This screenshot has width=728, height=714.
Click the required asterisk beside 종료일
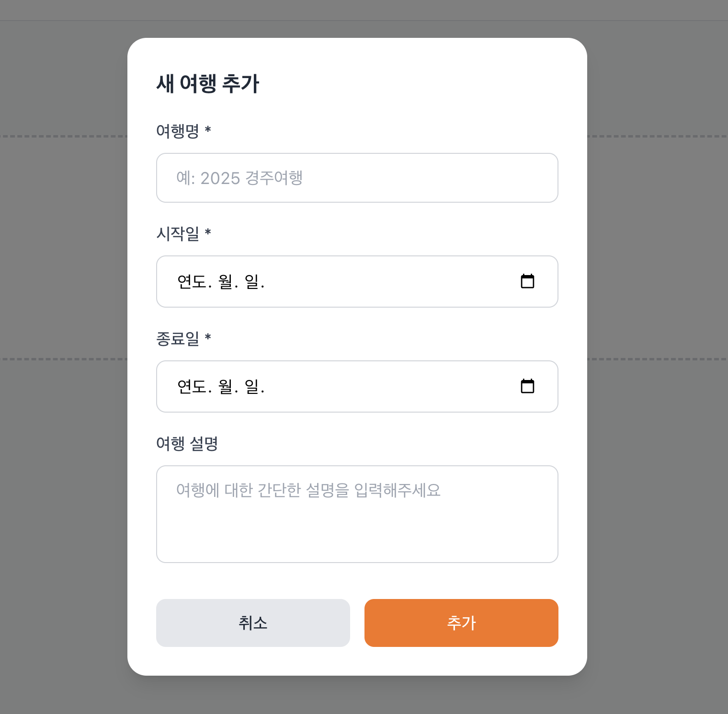coord(208,337)
